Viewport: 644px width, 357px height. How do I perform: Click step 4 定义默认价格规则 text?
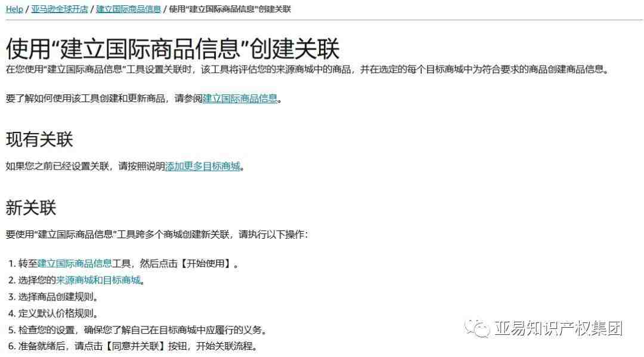click(x=58, y=313)
